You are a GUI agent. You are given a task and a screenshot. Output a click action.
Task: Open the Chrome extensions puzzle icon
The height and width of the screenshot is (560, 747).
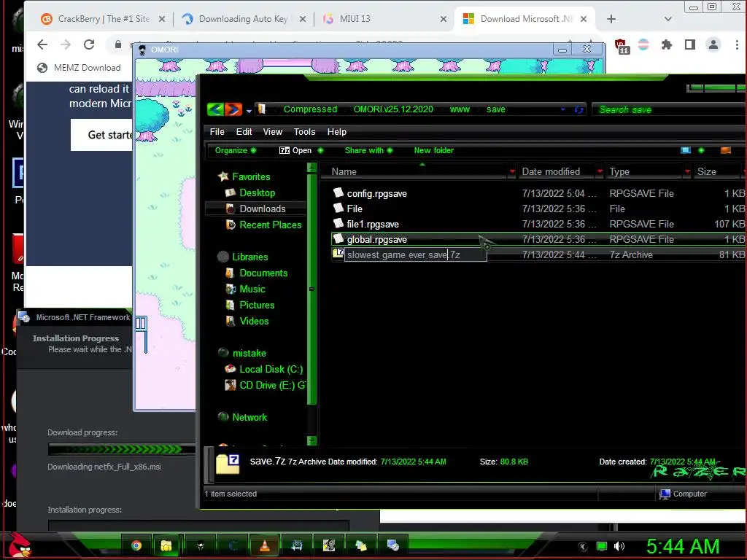coord(667,44)
